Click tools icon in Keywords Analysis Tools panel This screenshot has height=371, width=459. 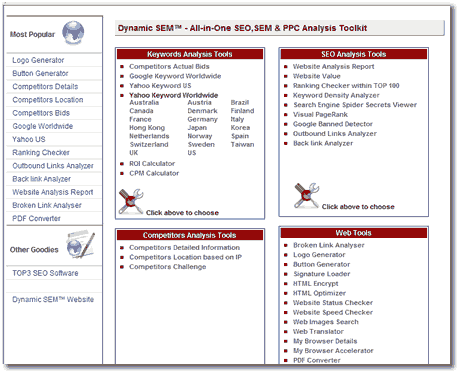131,201
